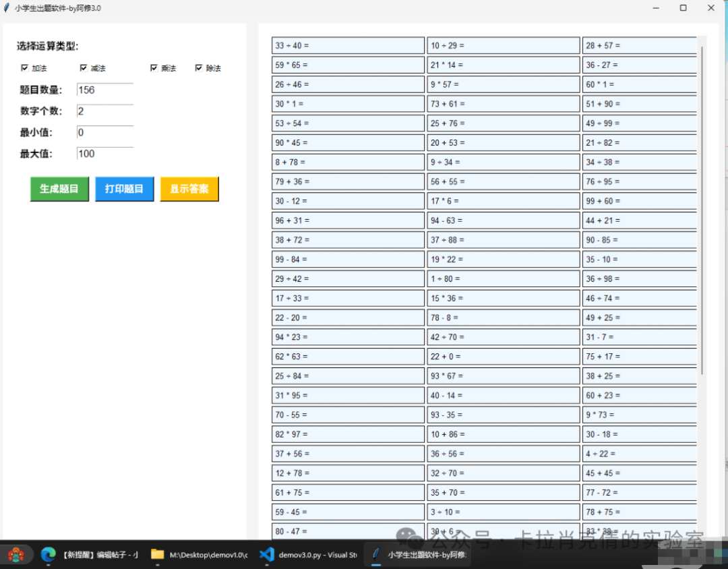Image resolution: width=728 pixels, height=569 pixels.
Task: Select the 数字个数 input showing 2
Action: tap(104, 111)
